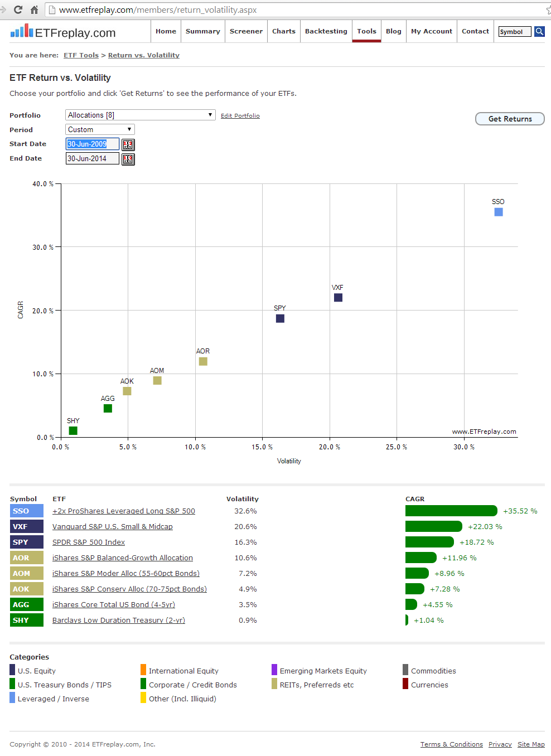Click the browser reload icon
The image size is (551, 756).
pyautogui.click(x=18, y=9)
